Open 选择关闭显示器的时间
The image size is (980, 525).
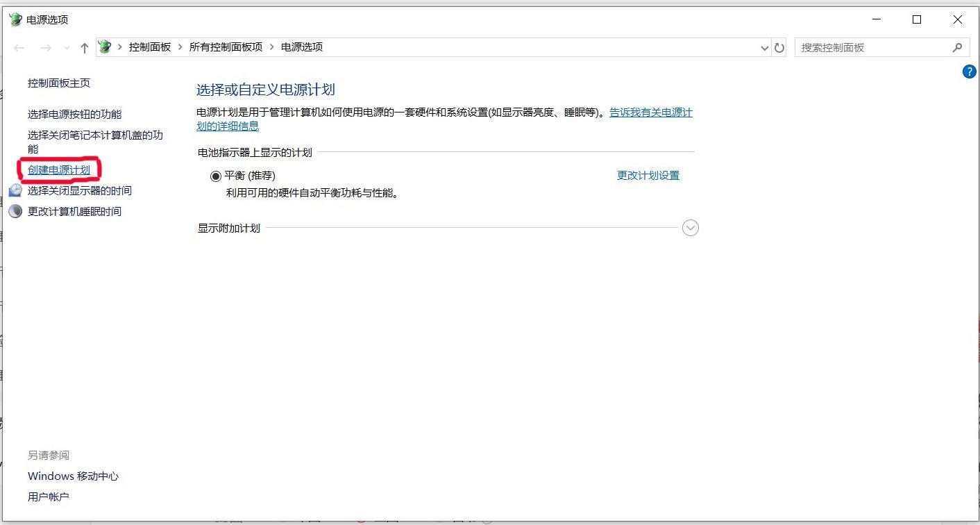[x=80, y=190]
